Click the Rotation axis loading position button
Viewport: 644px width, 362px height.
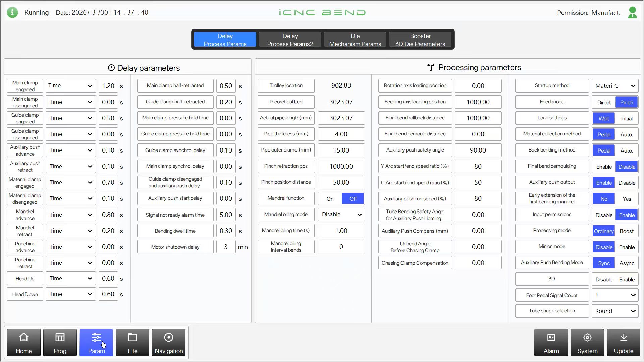(415, 86)
